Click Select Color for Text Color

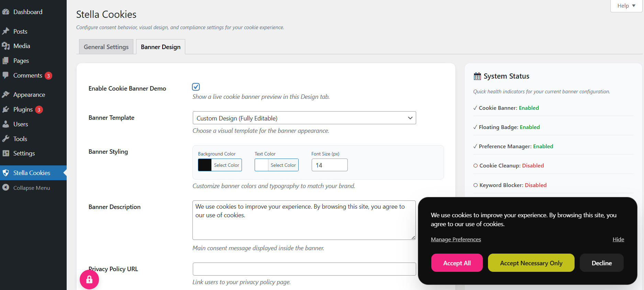click(283, 165)
